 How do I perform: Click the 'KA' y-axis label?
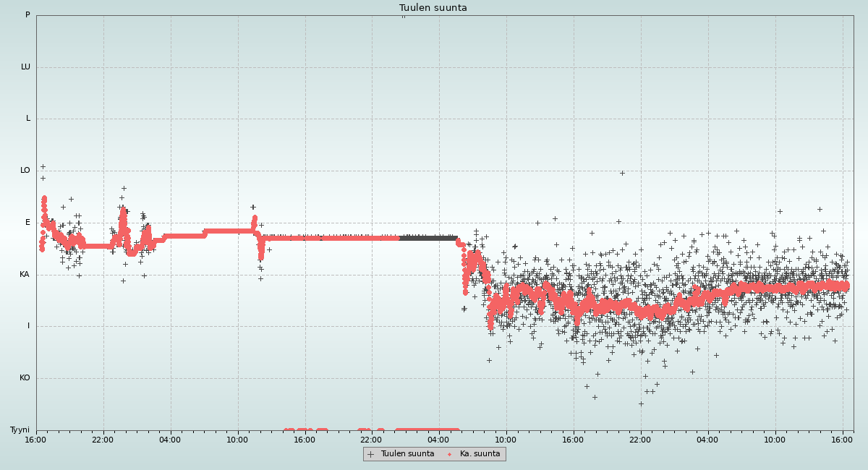click(25, 275)
